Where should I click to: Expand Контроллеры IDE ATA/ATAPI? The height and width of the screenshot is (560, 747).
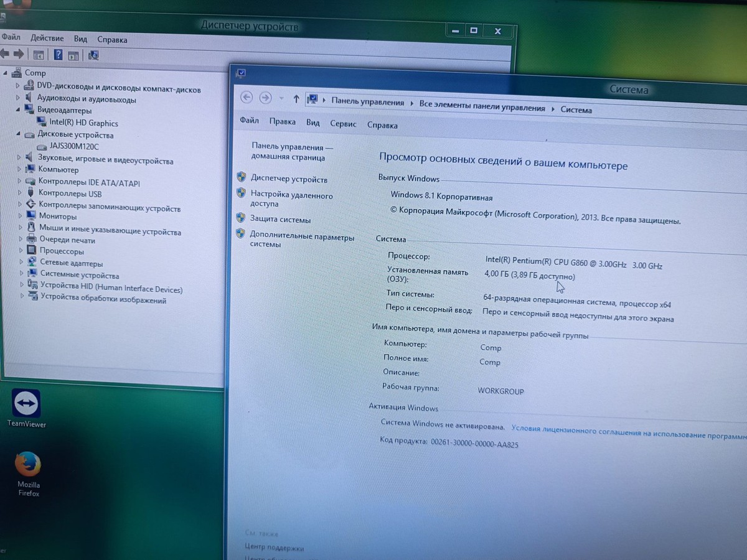pyautogui.click(x=20, y=181)
